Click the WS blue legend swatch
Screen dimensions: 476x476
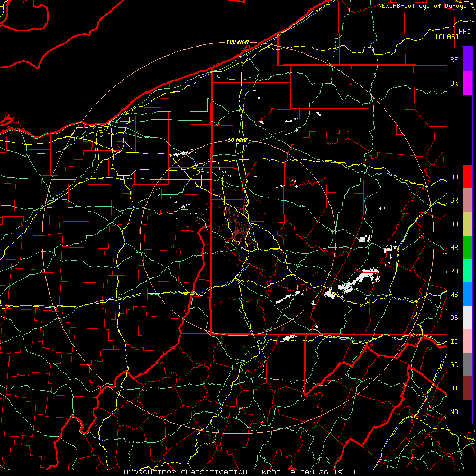(467, 294)
